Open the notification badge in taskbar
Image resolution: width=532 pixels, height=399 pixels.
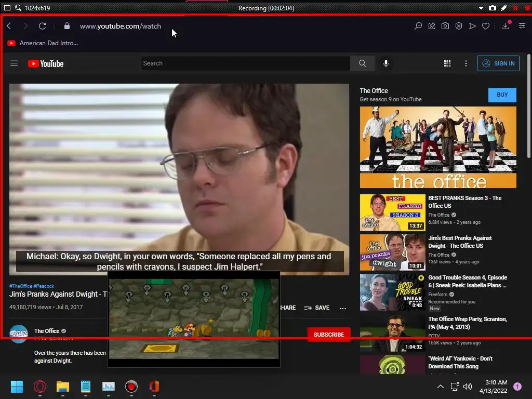(x=517, y=387)
